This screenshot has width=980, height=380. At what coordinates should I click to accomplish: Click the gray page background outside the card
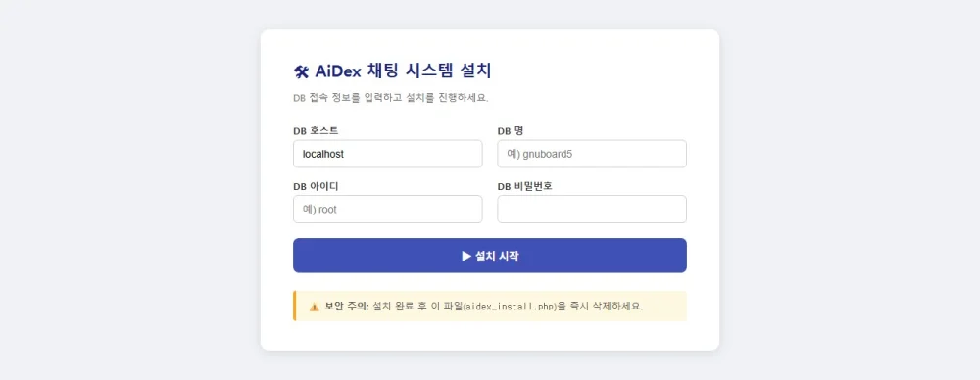click(x=125, y=187)
